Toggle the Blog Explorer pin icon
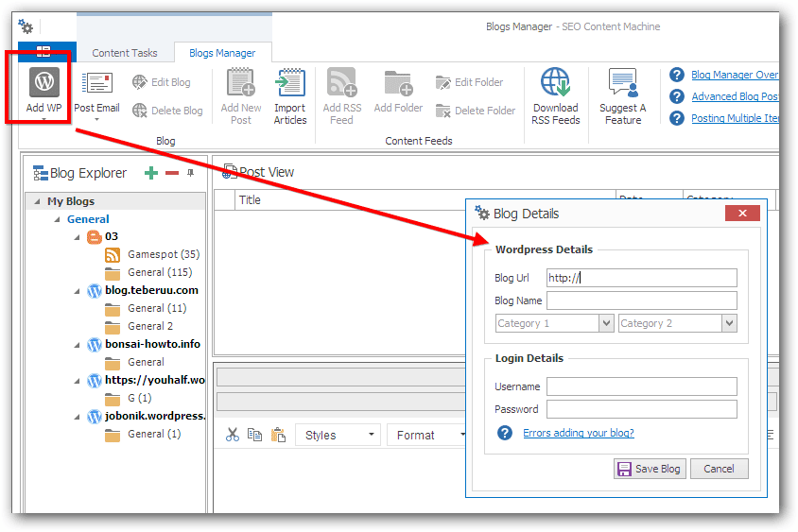 (x=190, y=173)
